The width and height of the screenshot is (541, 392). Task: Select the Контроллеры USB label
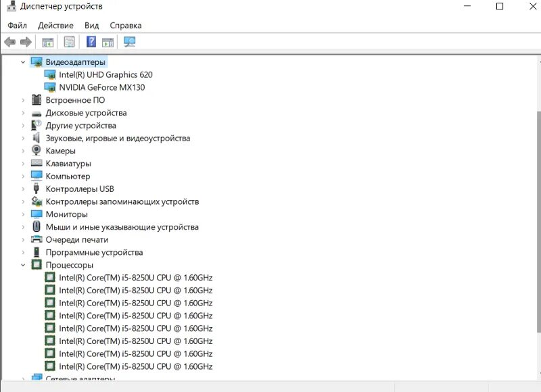[80, 189]
